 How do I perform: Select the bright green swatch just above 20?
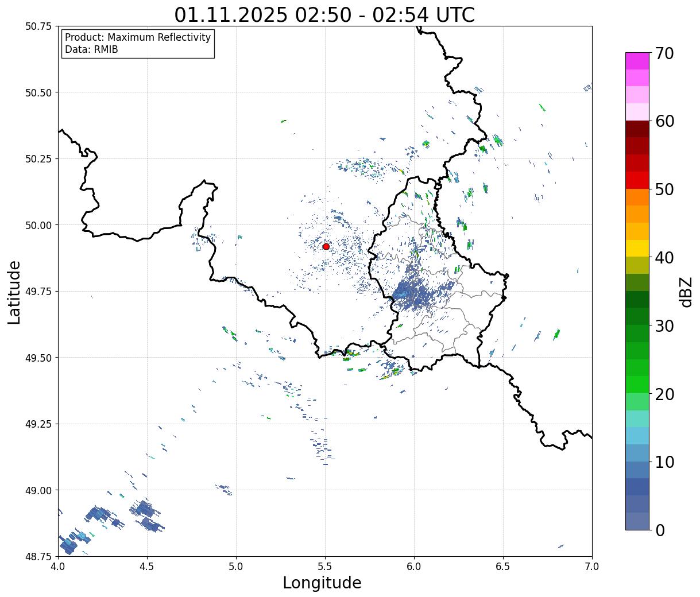(x=637, y=385)
